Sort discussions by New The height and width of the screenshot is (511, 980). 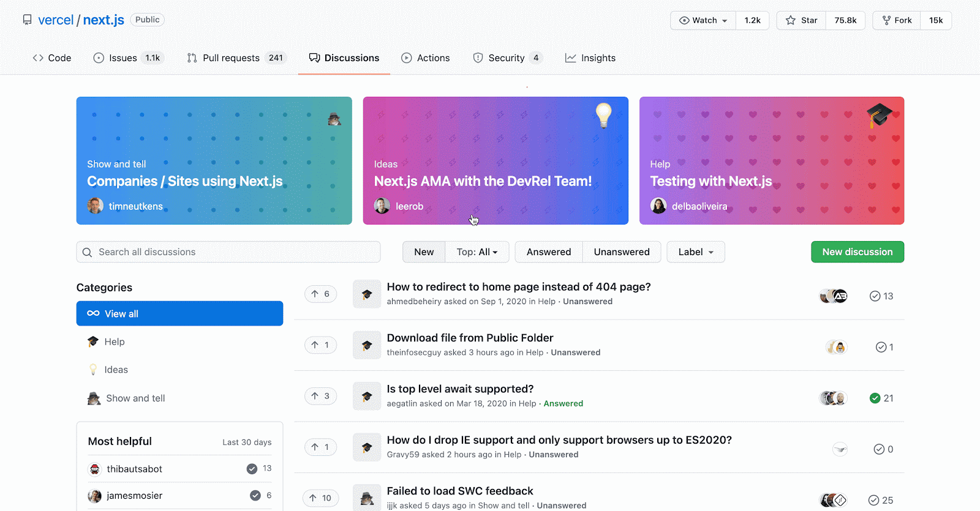coord(424,252)
